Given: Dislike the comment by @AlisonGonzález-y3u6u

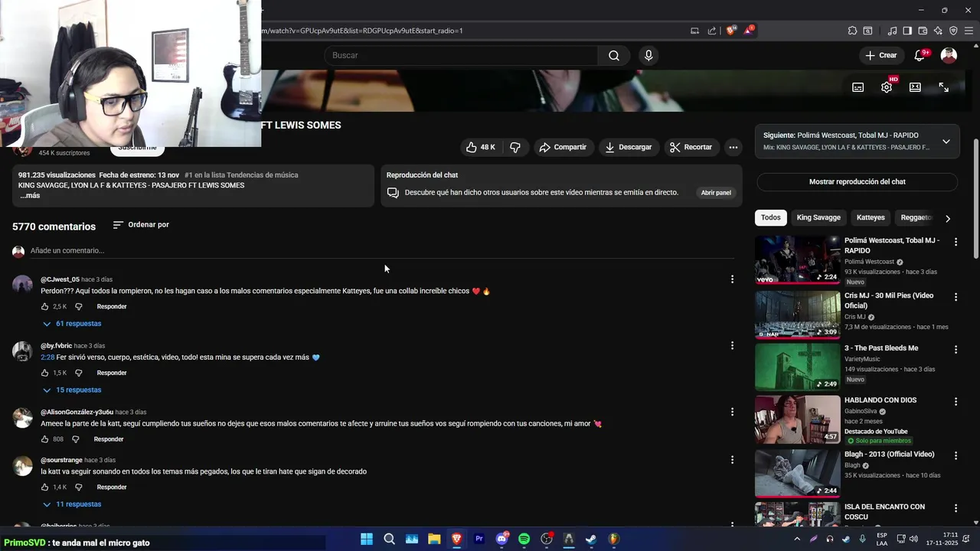Looking at the screenshot, I should tap(75, 439).
